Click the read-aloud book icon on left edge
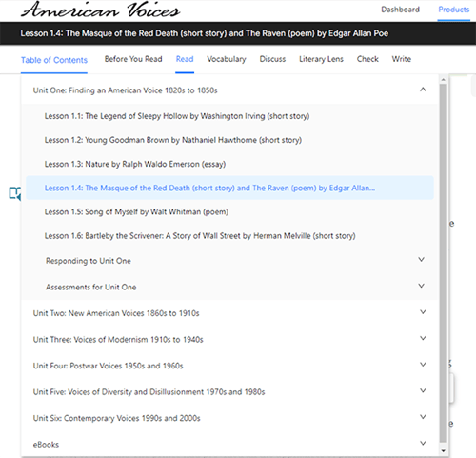The height and width of the screenshot is (458, 476). pyautogui.click(x=15, y=193)
